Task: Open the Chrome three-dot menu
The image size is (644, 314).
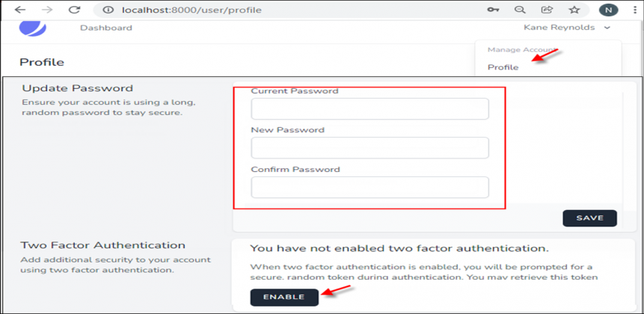Action: click(x=635, y=10)
